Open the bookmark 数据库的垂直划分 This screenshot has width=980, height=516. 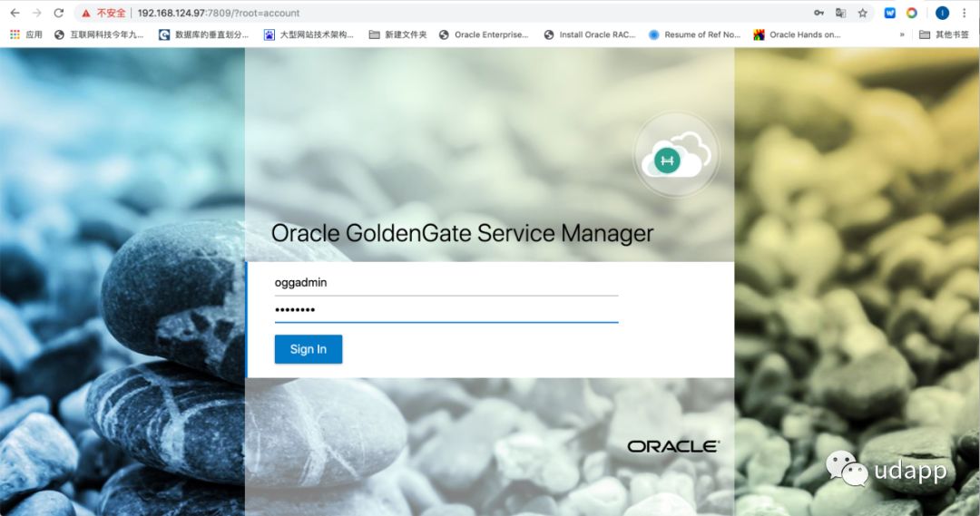click(204, 35)
